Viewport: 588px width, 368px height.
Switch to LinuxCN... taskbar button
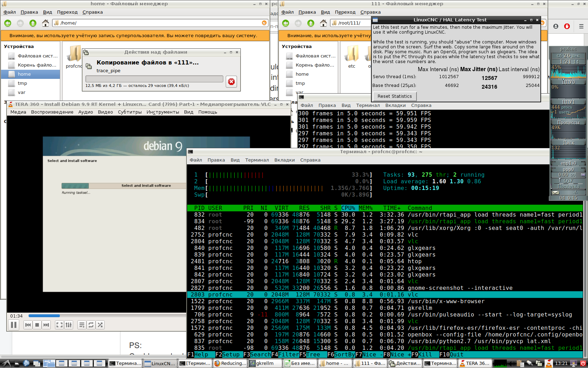click(160, 363)
